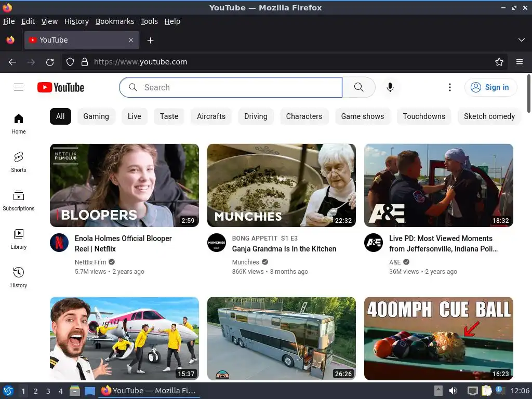Open Shorts in the sidebar
532x399 pixels.
[x=19, y=162]
